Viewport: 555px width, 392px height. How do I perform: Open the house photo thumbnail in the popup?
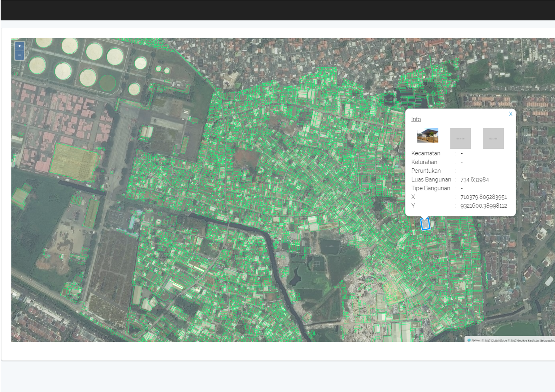pyautogui.click(x=428, y=135)
